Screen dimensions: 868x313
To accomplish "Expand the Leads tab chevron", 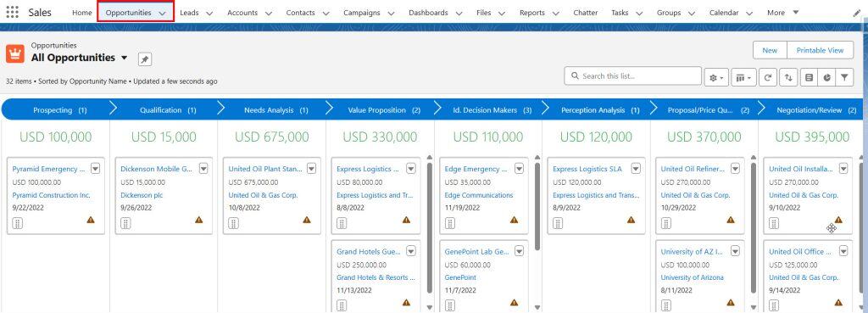I will pos(209,14).
